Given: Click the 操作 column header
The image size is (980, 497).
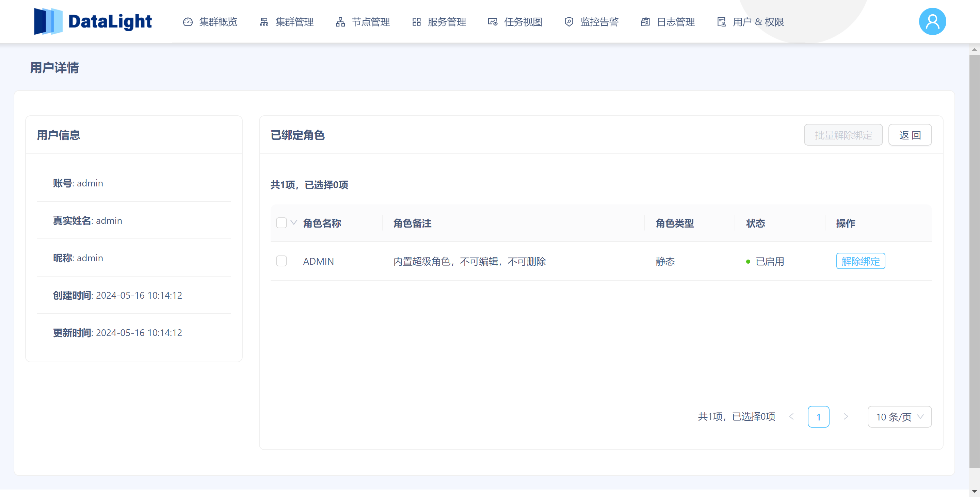Looking at the screenshot, I should tap(846, 223).
